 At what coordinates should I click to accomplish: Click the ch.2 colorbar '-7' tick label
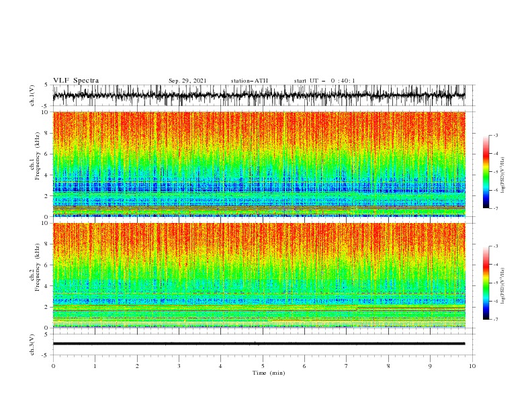click(495, 319)
